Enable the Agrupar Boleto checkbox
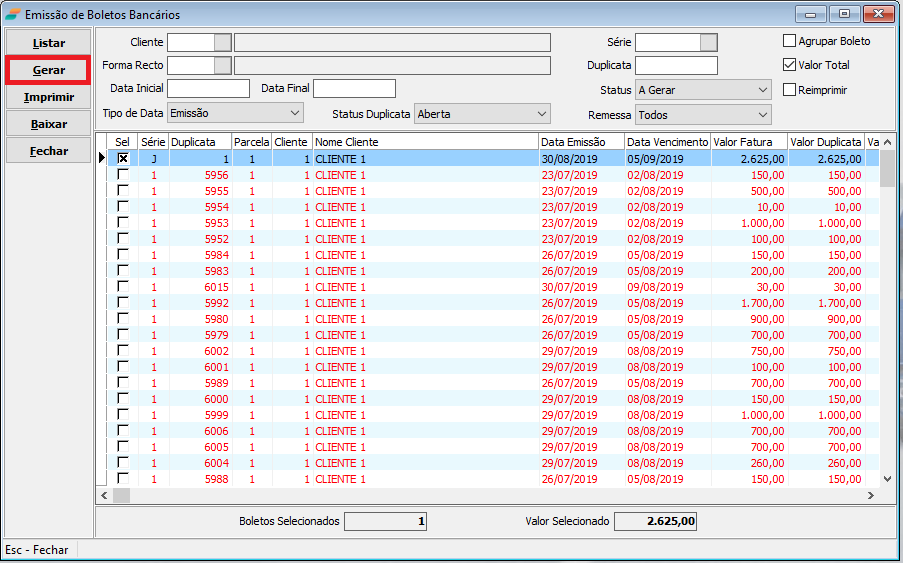This screenshot has height=563, width=903. [x=789, y=42]
